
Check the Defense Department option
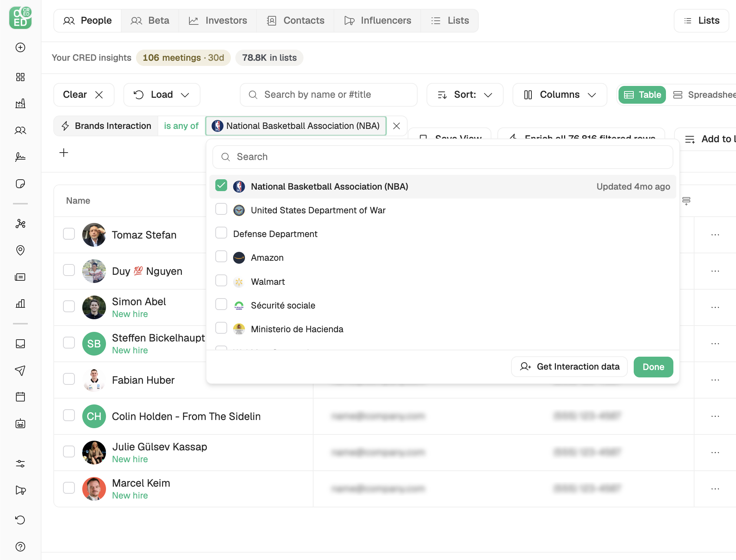(221, 233)
